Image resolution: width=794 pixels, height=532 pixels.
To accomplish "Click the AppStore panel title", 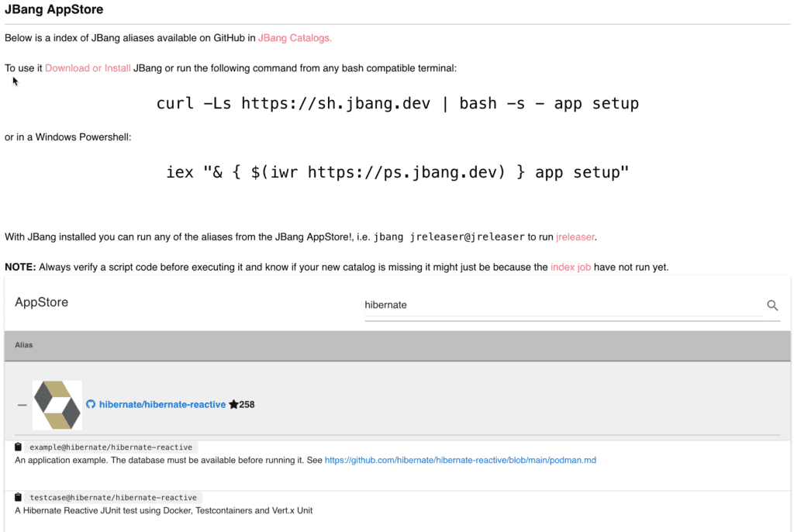I will (x=41, y=302).
